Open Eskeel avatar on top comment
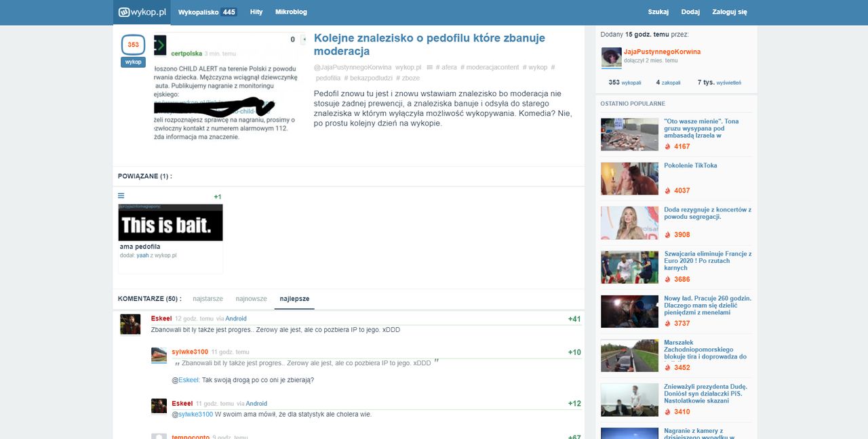 click(x=130, y=324)
